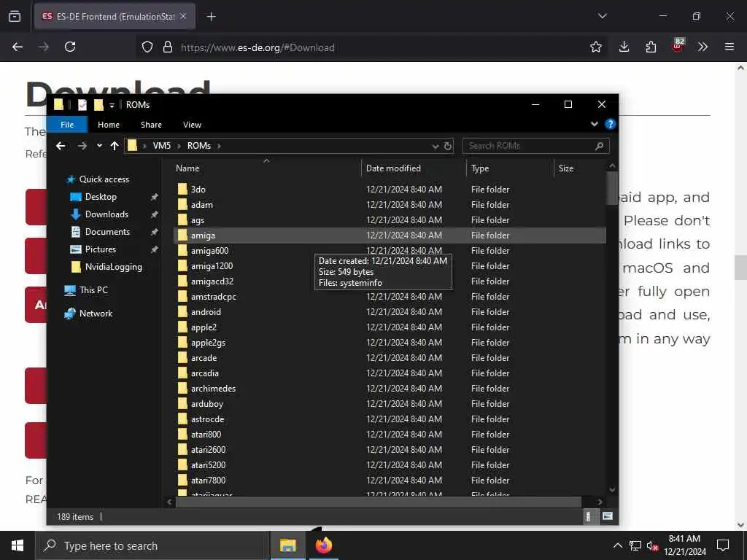Select the android folder
This screenshot has height=560, width=747.
[x=206, y=312]
